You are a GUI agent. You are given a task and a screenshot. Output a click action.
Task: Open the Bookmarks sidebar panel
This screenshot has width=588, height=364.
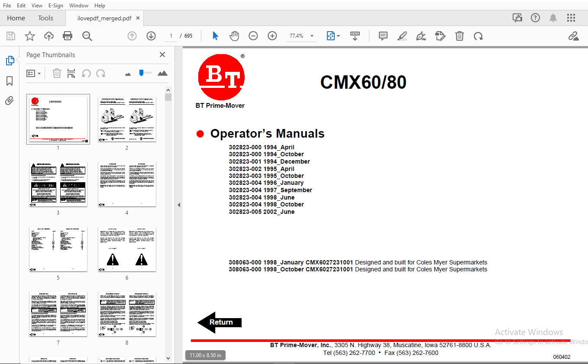[x=10, y=81]
